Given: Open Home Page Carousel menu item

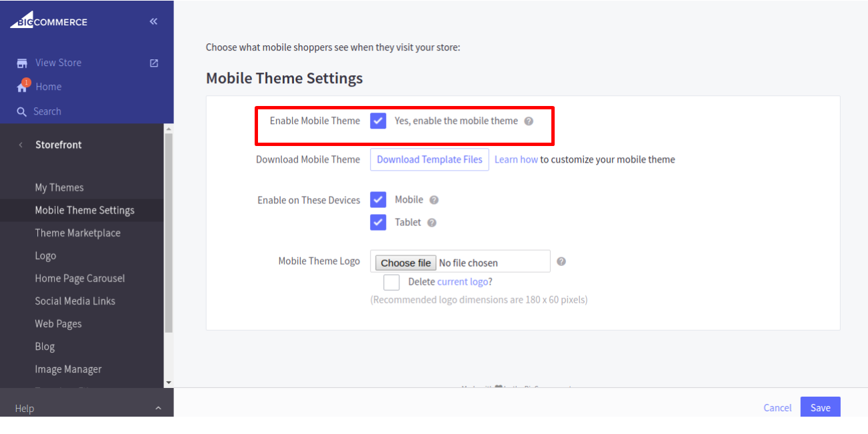Looking at the screenshot, I should point(80,278).
